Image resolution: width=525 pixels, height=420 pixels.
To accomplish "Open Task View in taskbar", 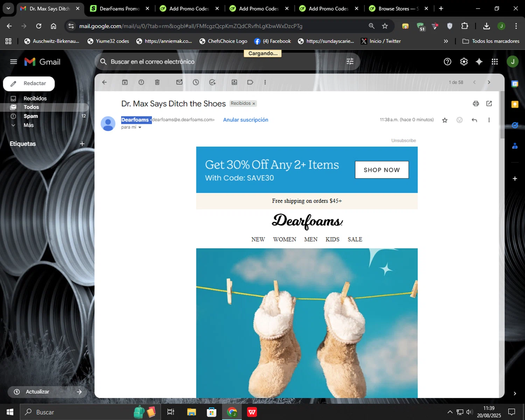I will point(171,412).
